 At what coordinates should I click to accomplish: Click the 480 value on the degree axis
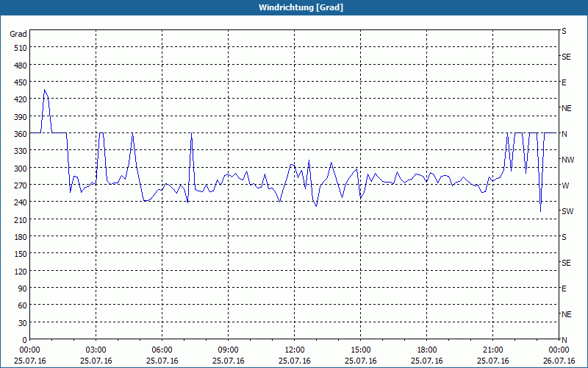tap(21, 66)
